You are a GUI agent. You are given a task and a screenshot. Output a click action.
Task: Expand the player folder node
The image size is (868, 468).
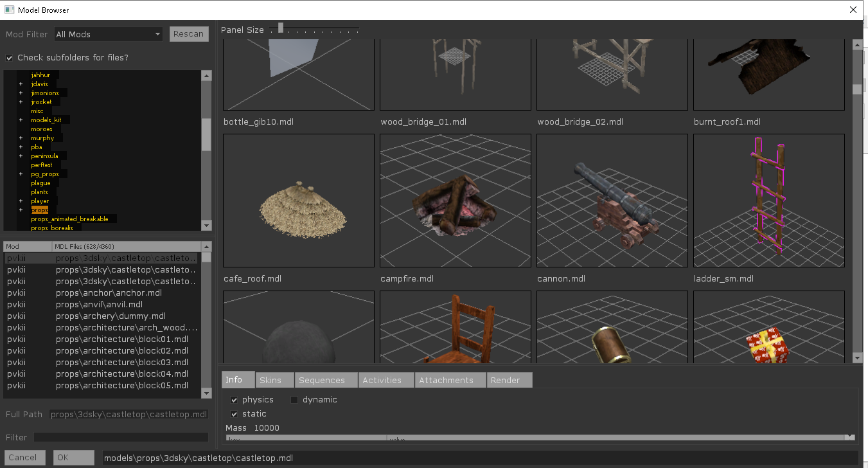[x=21, y=201]
